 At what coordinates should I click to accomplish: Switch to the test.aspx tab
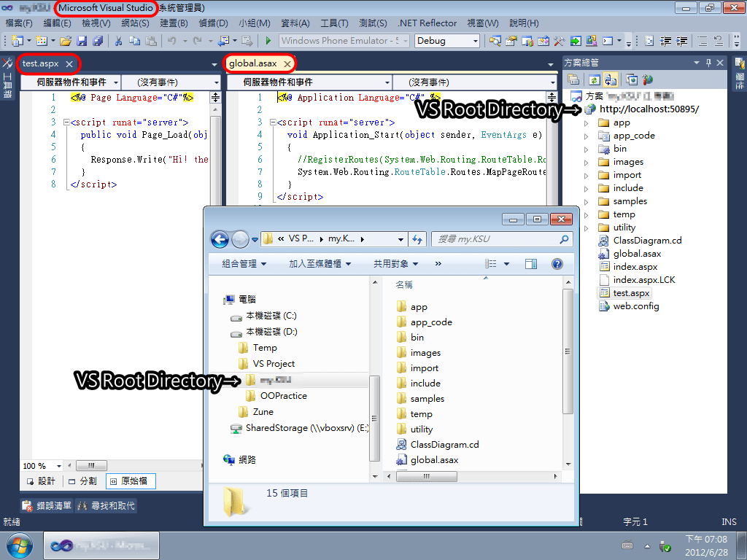[x=41, y=63]
